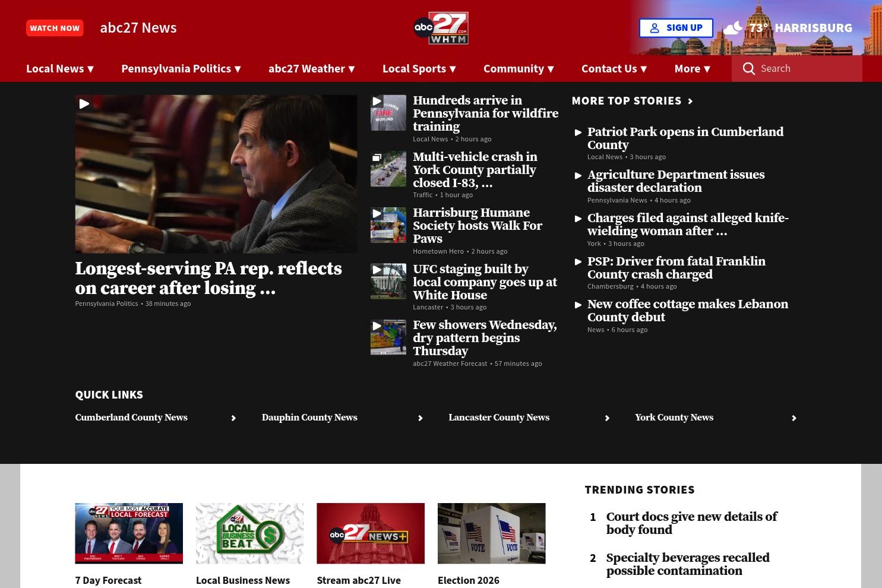Click the cloudy night weather icon
The height and width of the screenshot is (588, 882).
tap(733, 28)
